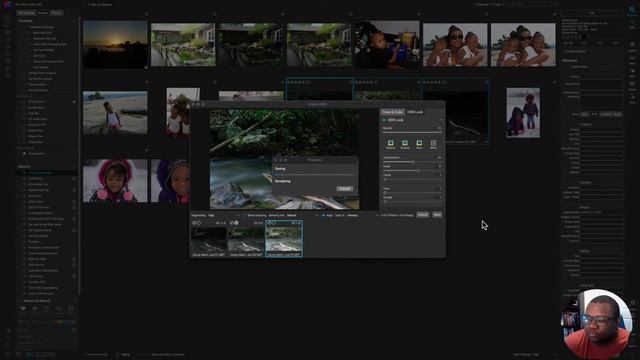Image resolution: width=640 pixels, height=360 pixels.
Task: Select the brightest highlighted bracket thumbnail
Action: click(284, 239)
